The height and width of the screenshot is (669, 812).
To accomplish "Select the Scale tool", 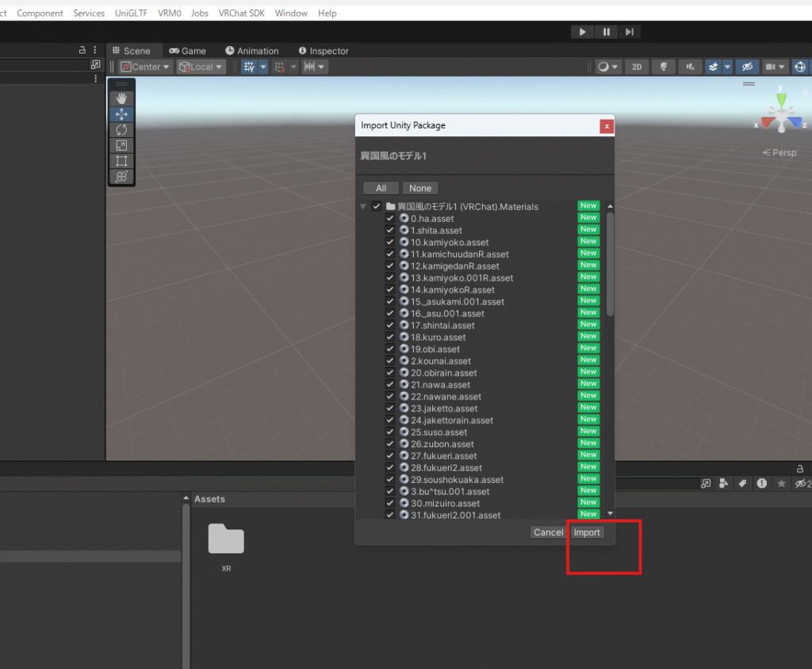I will (x=121, y=145).
